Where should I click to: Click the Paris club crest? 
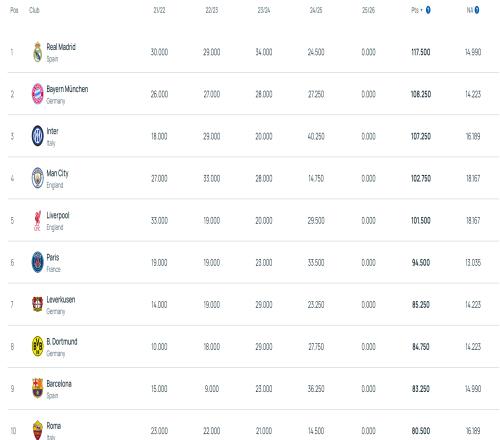click(x=38, y=262)
